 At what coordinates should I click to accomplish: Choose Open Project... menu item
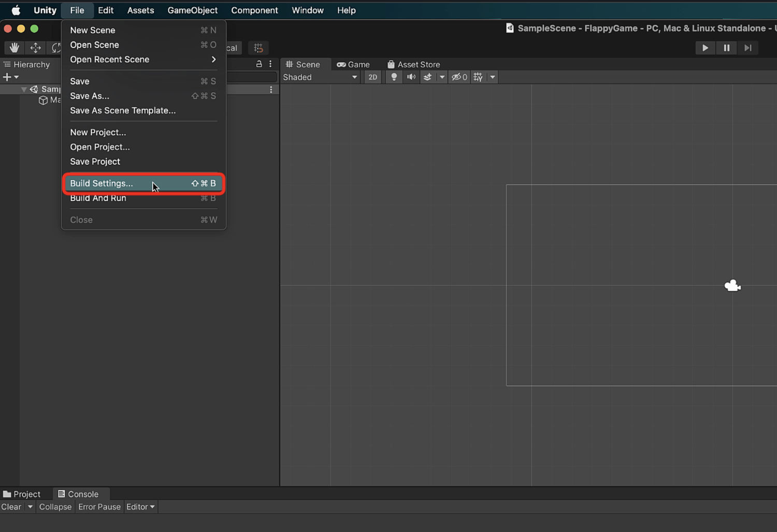(x=143, y=147)
